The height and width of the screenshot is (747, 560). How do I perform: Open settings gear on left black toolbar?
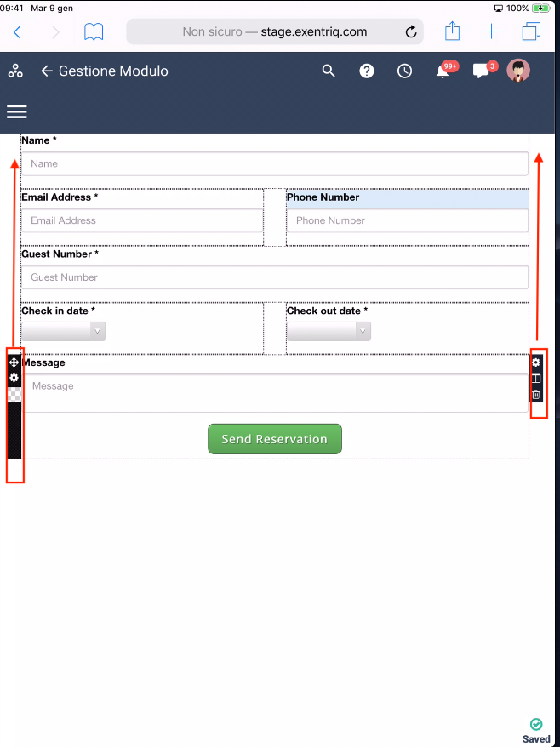[x=14, y=377]
